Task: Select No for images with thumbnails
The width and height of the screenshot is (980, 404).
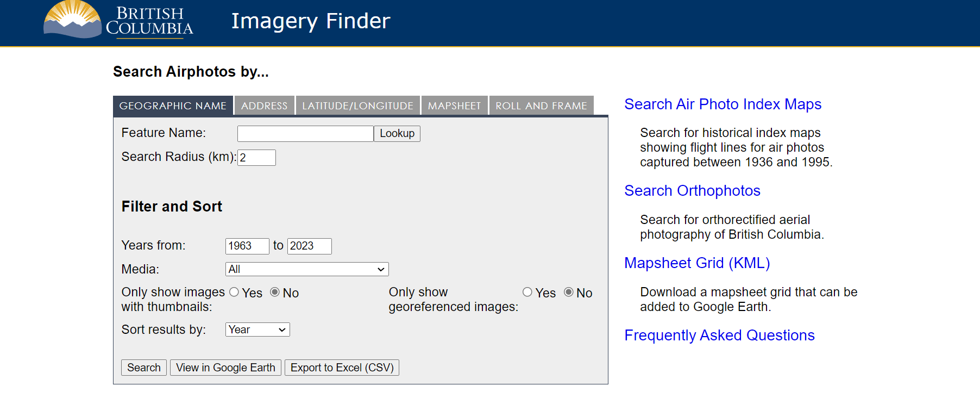Action: (275, 292)
